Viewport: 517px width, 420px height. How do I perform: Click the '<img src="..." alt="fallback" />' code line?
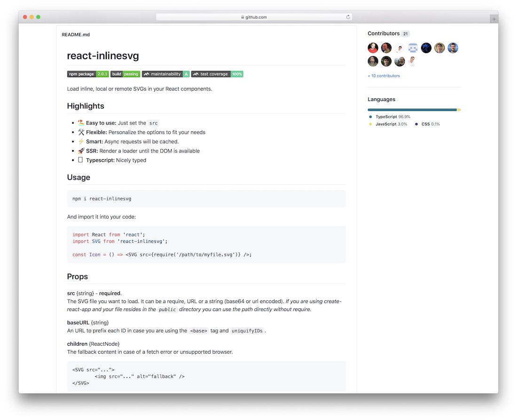point(140,376)
